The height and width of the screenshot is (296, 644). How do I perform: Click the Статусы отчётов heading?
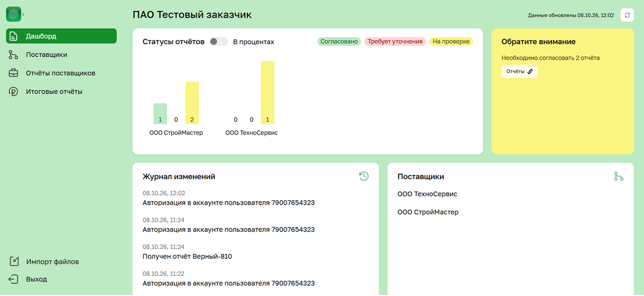(x=174, y=42)
